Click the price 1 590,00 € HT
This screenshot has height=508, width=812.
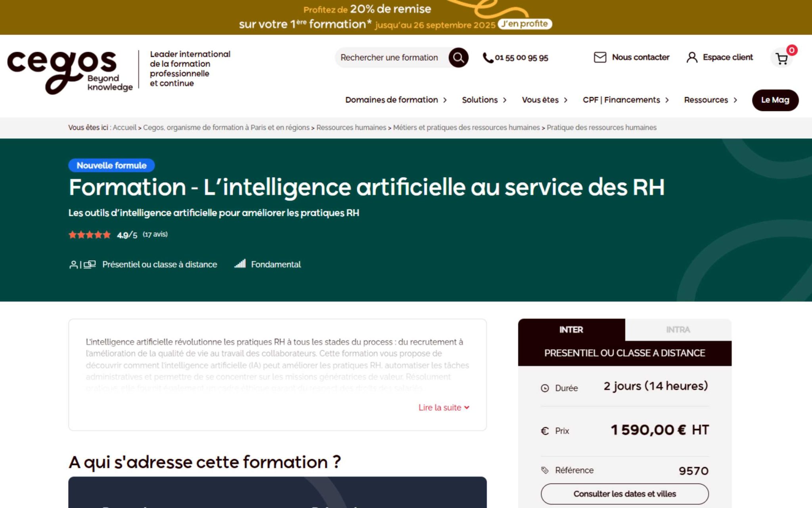coord(660,430)
